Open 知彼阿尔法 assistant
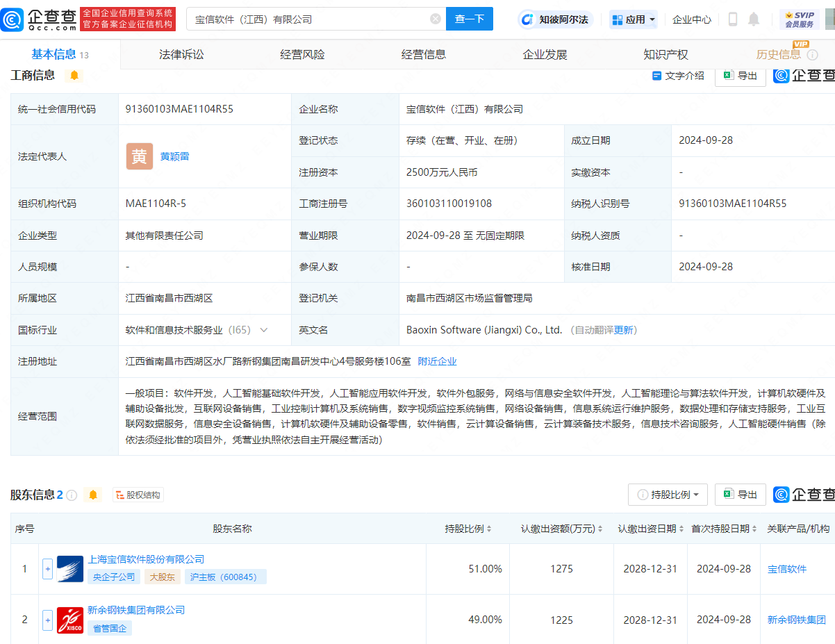Screen dimensions: 835x644 pyautogui.click(x=554, y=19)
